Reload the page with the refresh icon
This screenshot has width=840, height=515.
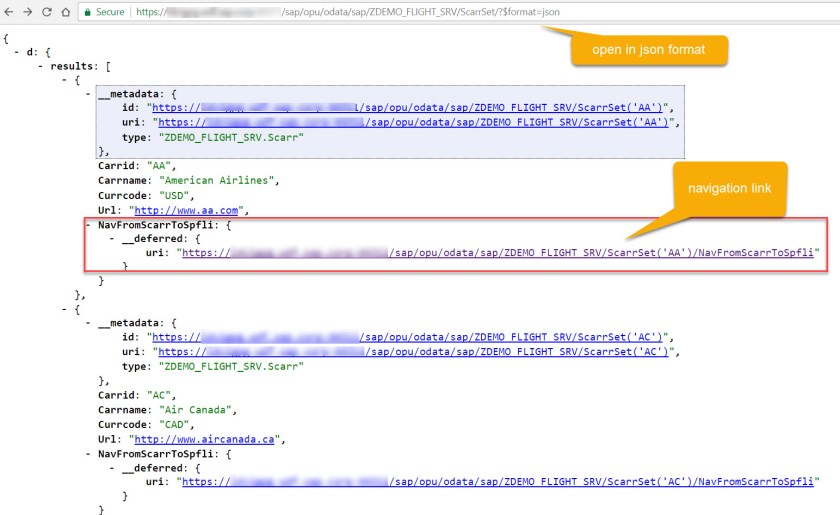47,12
